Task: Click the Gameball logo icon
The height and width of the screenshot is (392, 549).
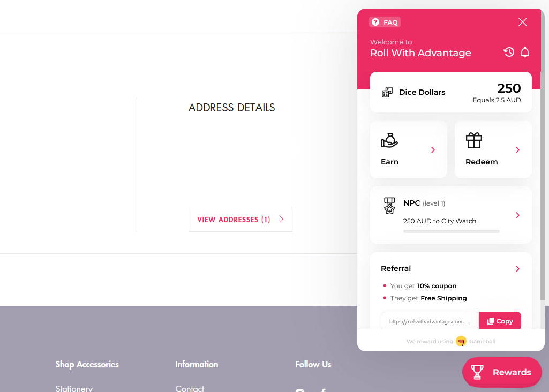Action: tap(461, 341)
